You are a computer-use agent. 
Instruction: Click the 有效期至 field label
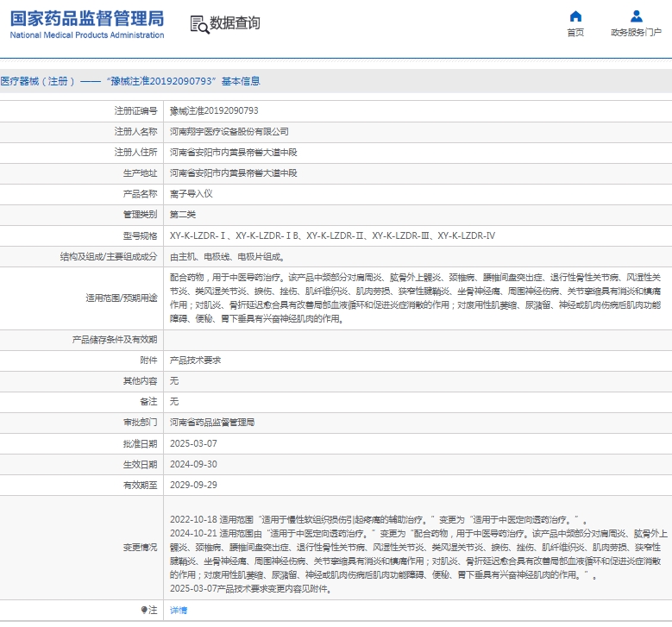140,486
